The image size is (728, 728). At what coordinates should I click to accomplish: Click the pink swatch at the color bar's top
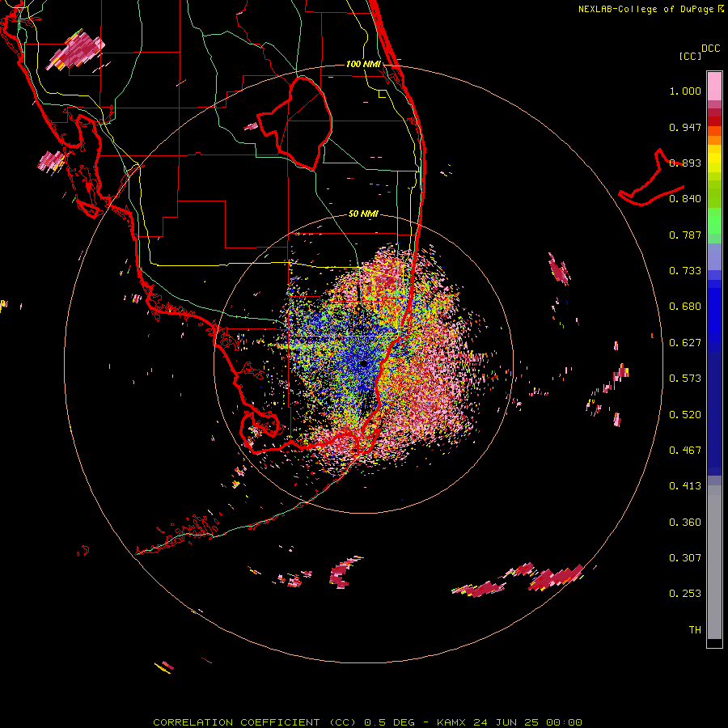click(714, 87)
